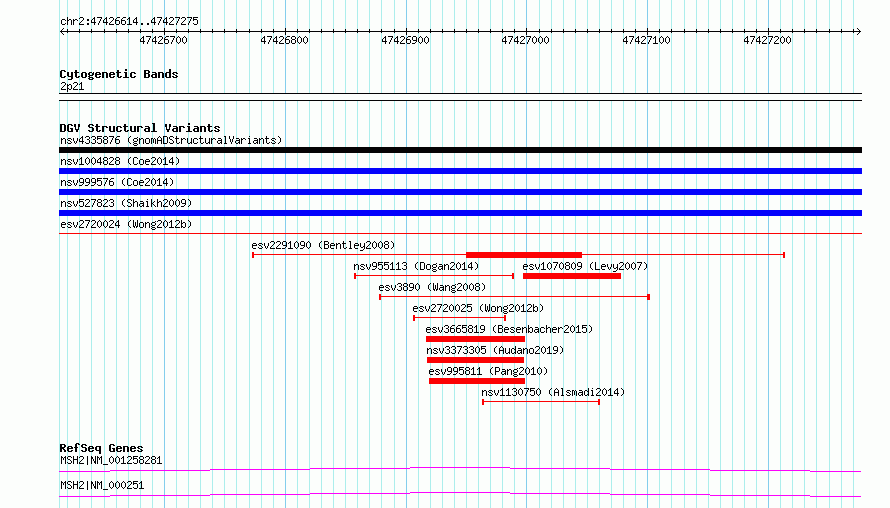The height and width of the screenshot is (508, 890).
Task: Click the nsv1130750 red interval line
Action: [x=541, y=402]
